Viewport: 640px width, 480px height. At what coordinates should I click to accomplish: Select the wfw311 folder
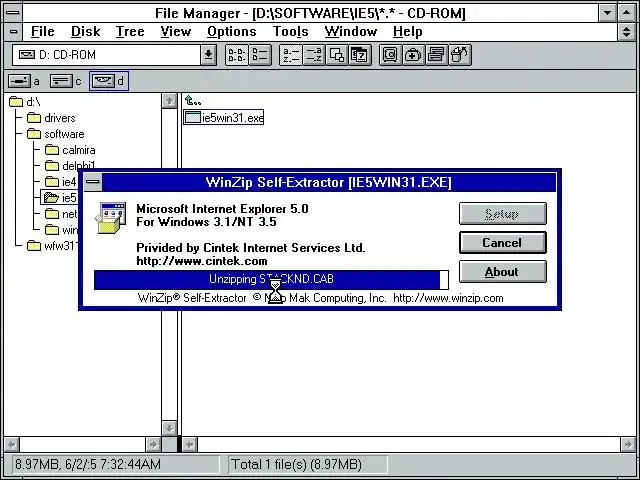pyautogui.click(x=52, y=246)
